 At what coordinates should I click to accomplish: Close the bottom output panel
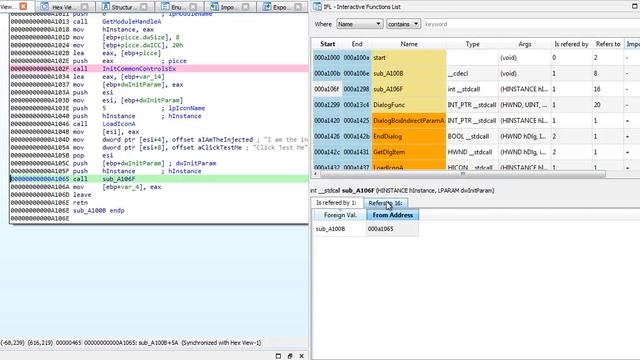click(x=302, y=356)
